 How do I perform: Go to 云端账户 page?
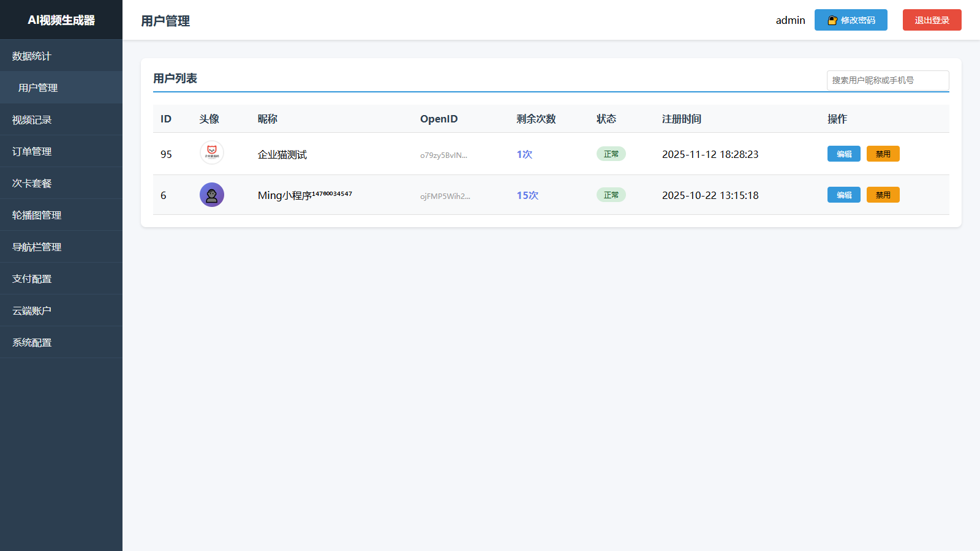click(32, 310)
